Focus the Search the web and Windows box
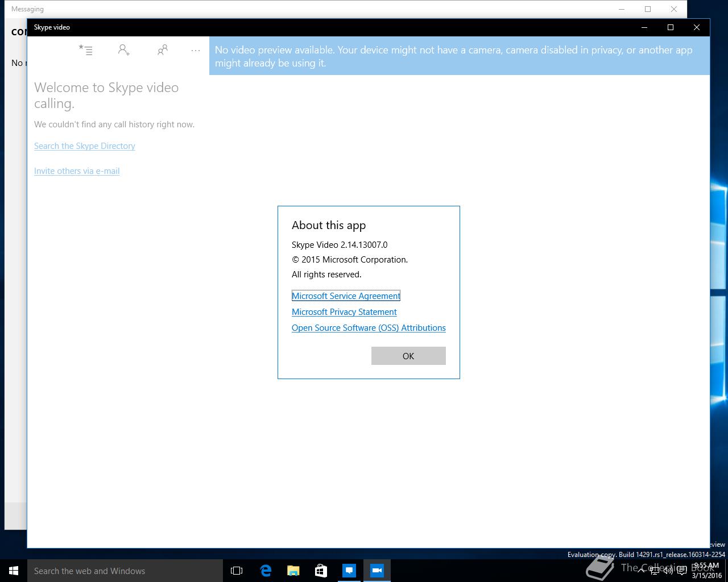728x582 pixels. pyautogui.click(x=125, y=571)
